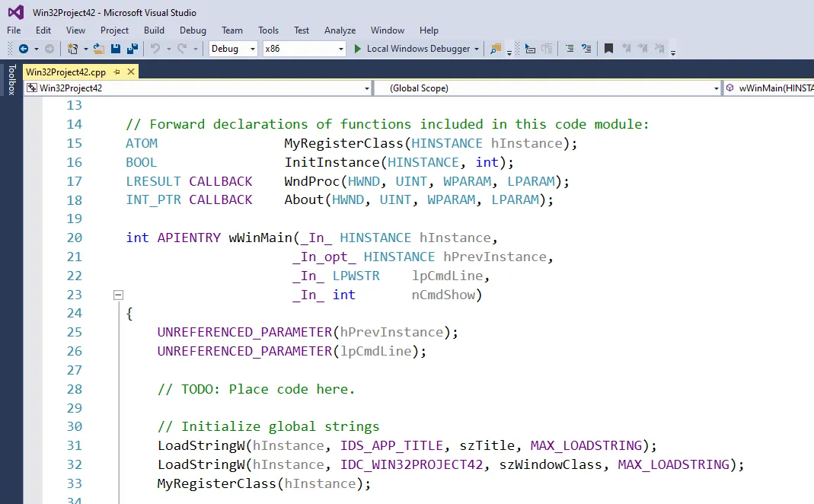The image size is (814, 504).
Task: Click the Comment selected lines icon
Action: click(x=570, y=49)
